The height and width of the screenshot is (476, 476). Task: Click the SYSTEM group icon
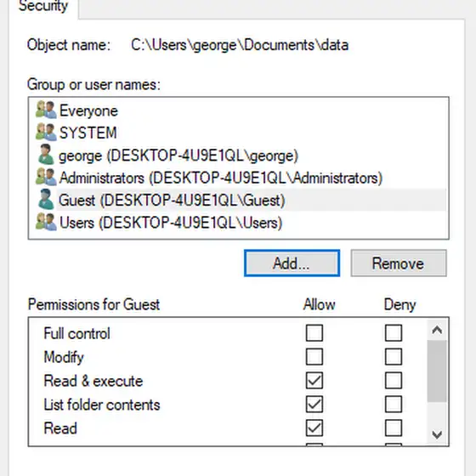(x=46, y=132)
